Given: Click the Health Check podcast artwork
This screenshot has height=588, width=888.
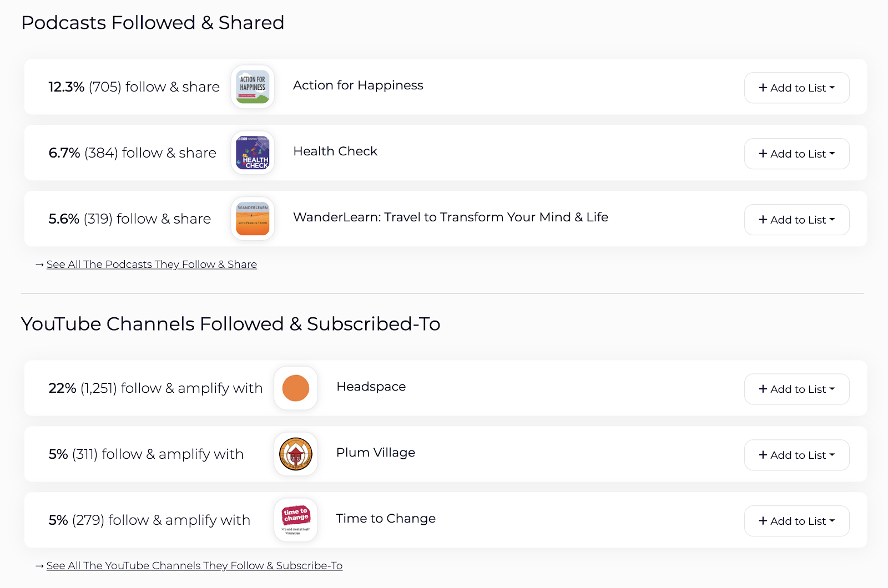Looking at the screenshot, I should pos(253,153).
